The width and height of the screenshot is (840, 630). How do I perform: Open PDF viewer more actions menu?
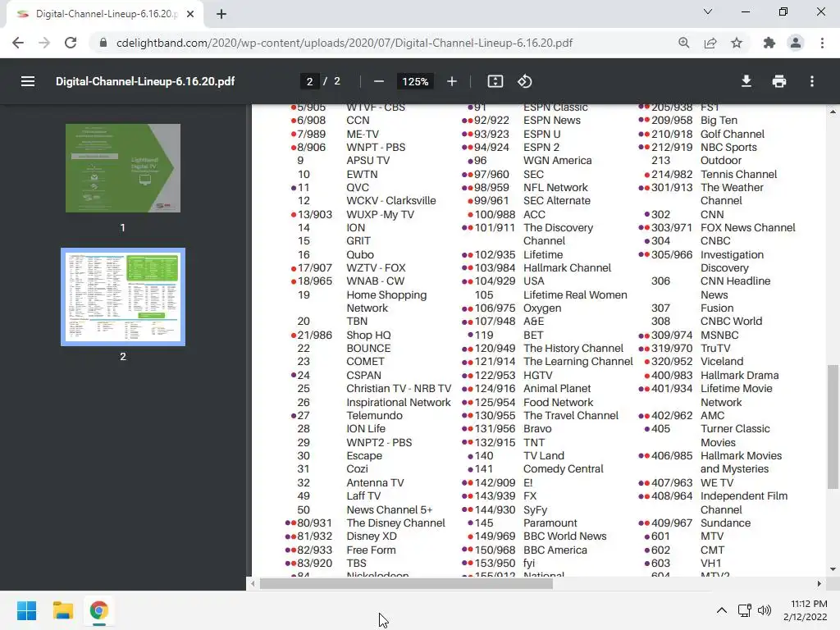[812, 81]
